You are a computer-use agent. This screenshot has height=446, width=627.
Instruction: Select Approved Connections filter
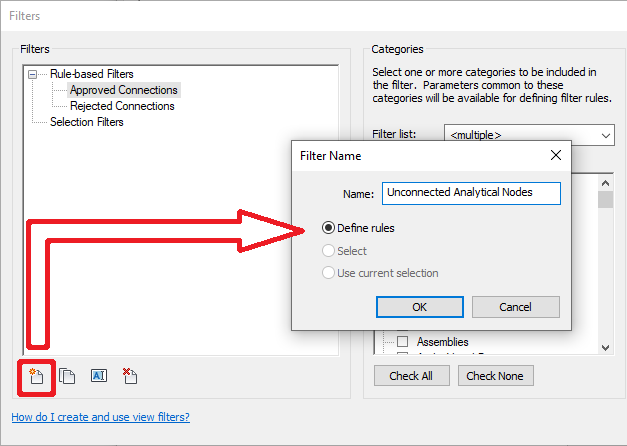pyautogui.click(x=123, y=90)
